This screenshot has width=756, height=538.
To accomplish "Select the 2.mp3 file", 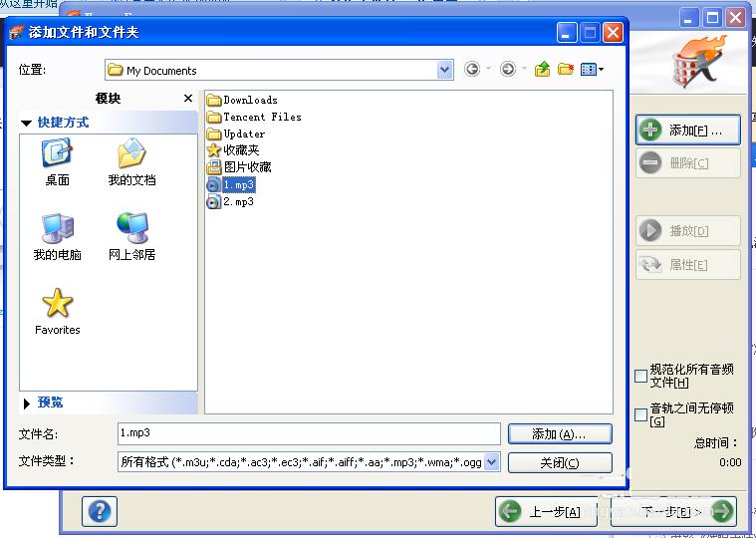I will point(237,201).
